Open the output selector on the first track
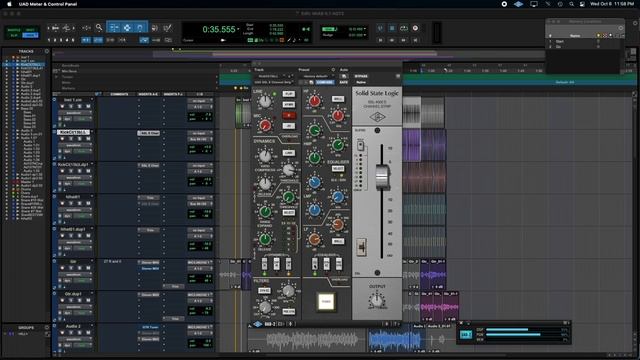This screenshot has height=360, width=640. point(200,107)
